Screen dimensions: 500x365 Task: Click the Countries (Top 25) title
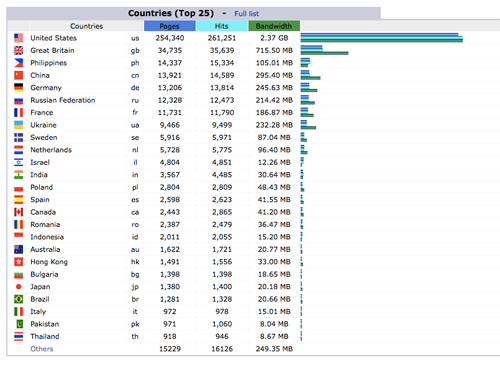coord(171,13)
